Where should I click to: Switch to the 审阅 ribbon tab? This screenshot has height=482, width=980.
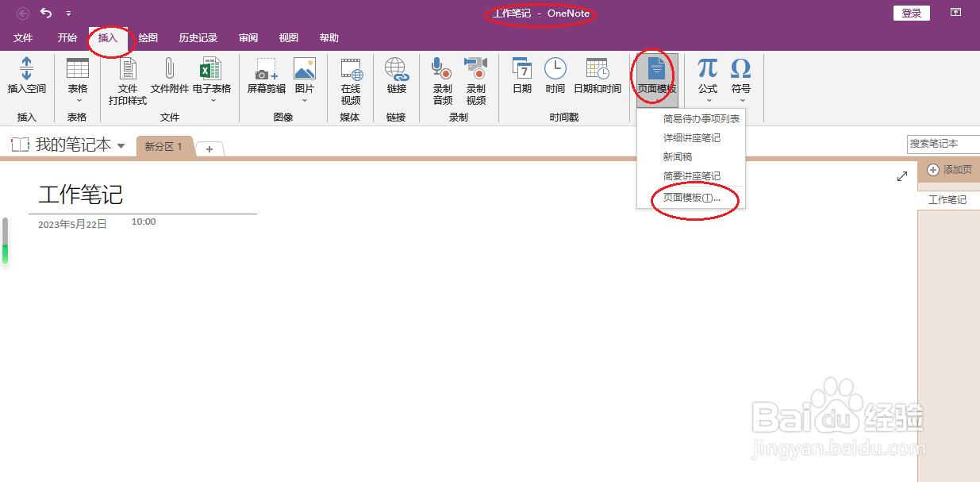click(x=248, y=37)
